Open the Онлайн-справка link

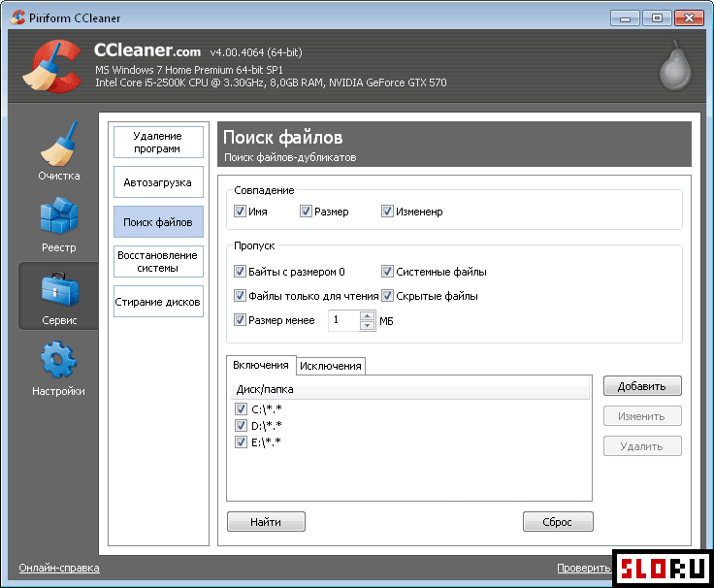tap(59, 568)
